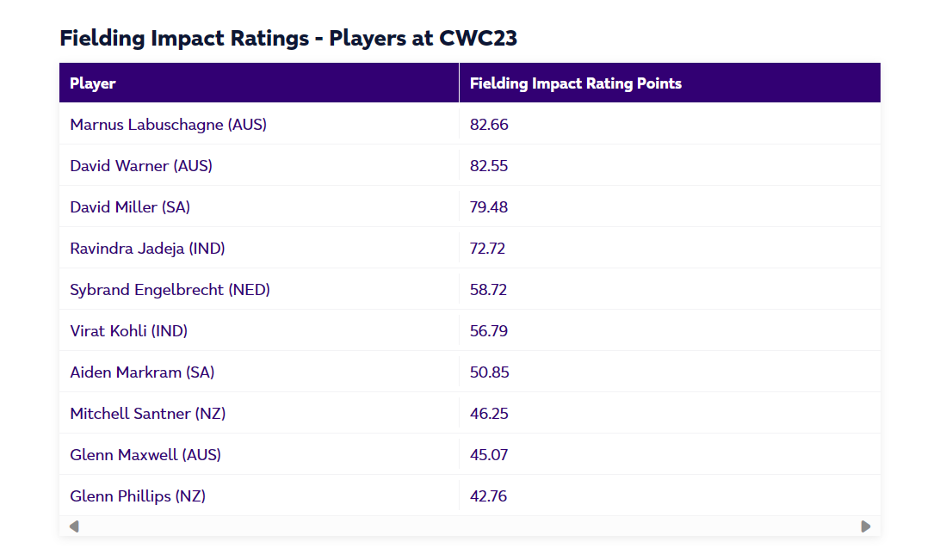
Task: Click the left scrollbar arrow
Action: tap(74, 525)
